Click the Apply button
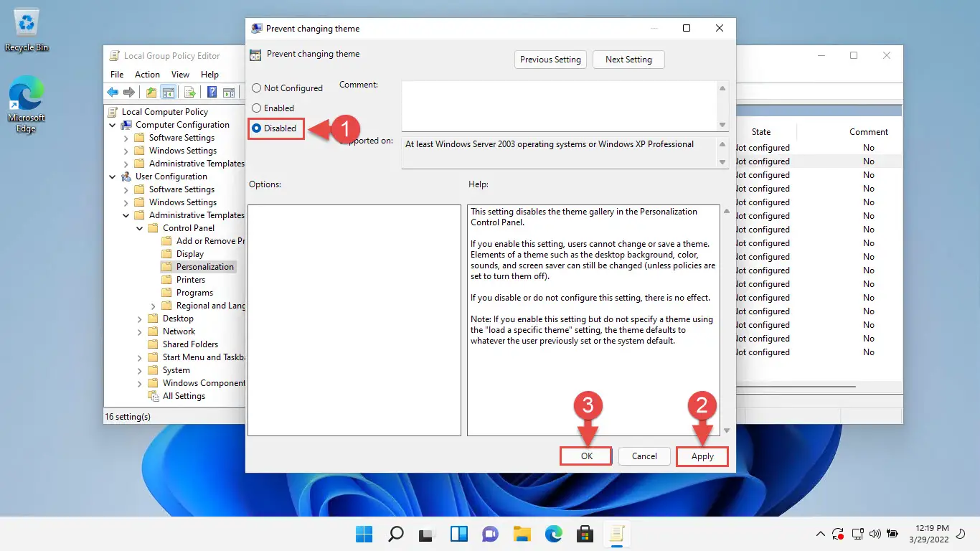 coord(702,456)
